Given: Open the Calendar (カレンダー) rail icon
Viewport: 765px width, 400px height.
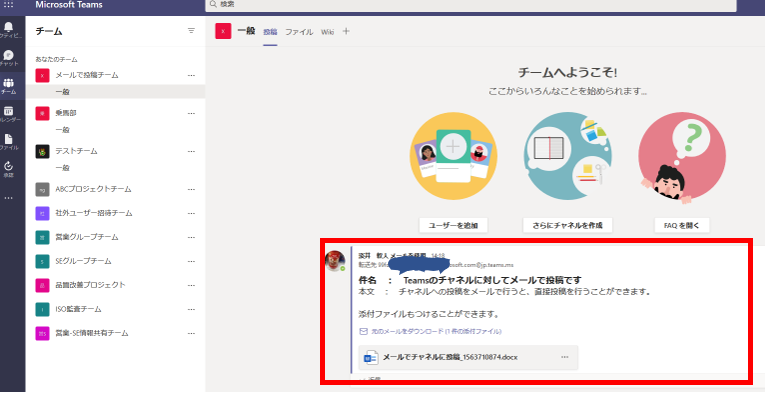Looking at the screenshot, I should [9, 114].
